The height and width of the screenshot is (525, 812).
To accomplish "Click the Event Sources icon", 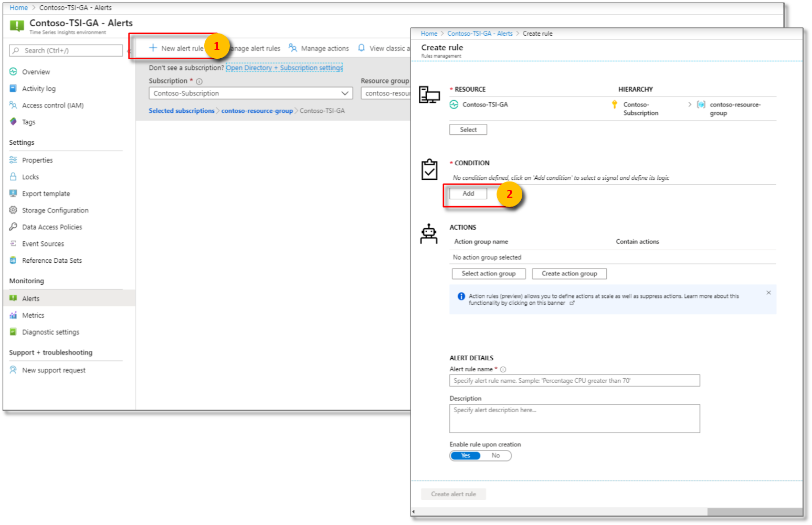I will [13, 243].
